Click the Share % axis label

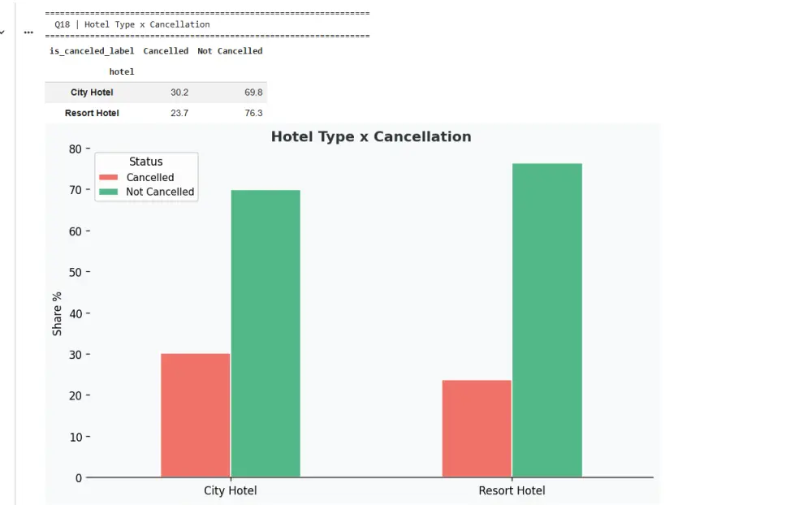[x=57, y=313]
